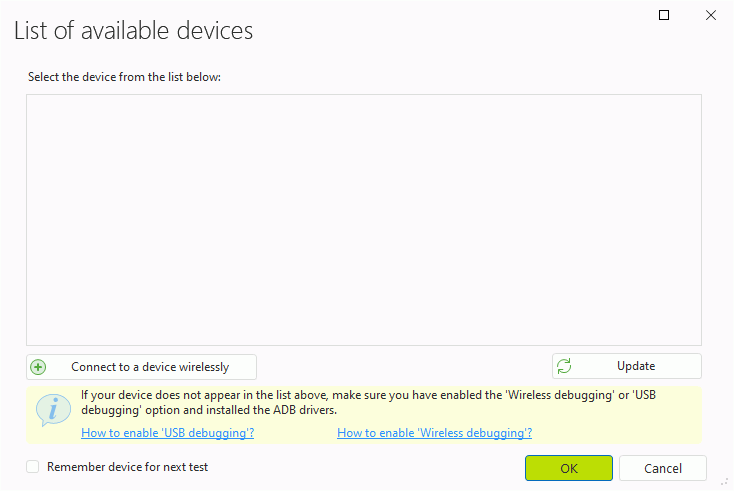
Task: Close the List of available devices dialog
Action: [x=711, y=15]
